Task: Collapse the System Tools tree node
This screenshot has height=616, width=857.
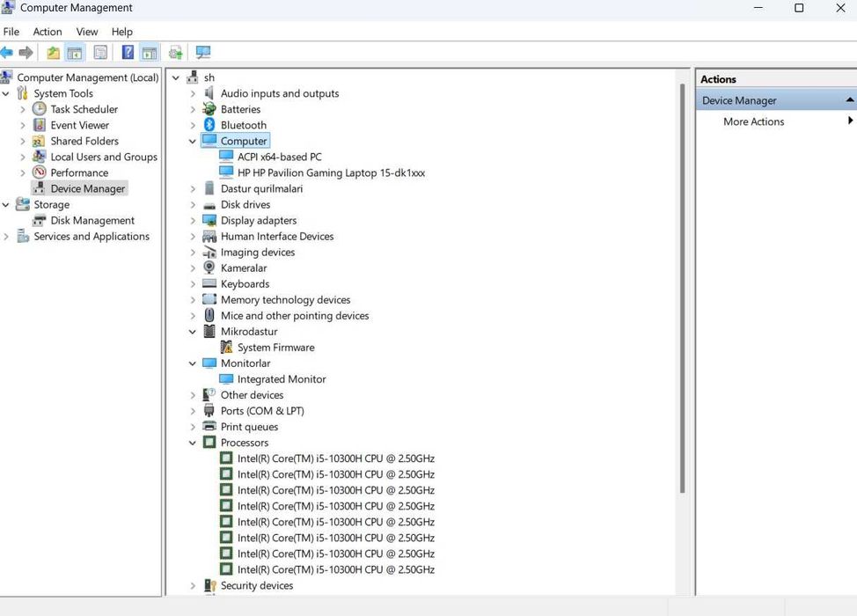Action: click(6, 93)
